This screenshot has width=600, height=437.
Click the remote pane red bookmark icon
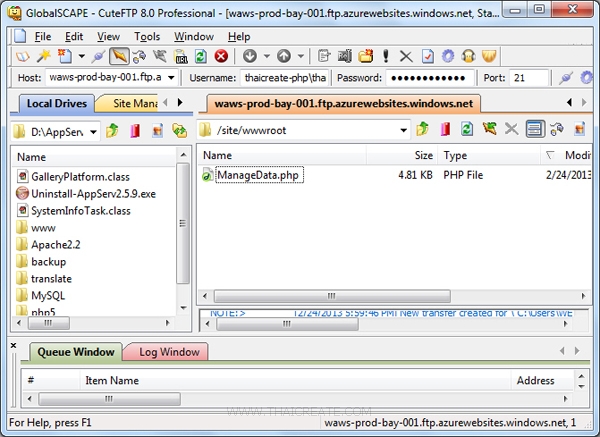click(445, 129)
